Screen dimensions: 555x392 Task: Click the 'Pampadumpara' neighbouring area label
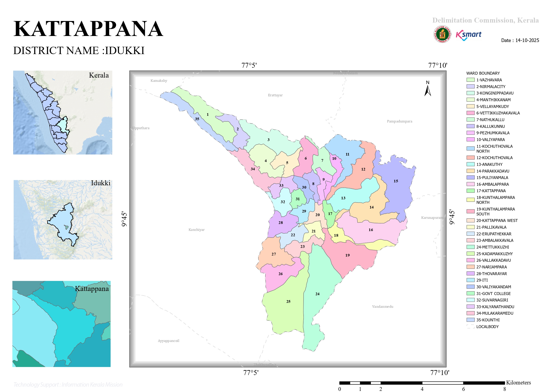pos(400,121)
